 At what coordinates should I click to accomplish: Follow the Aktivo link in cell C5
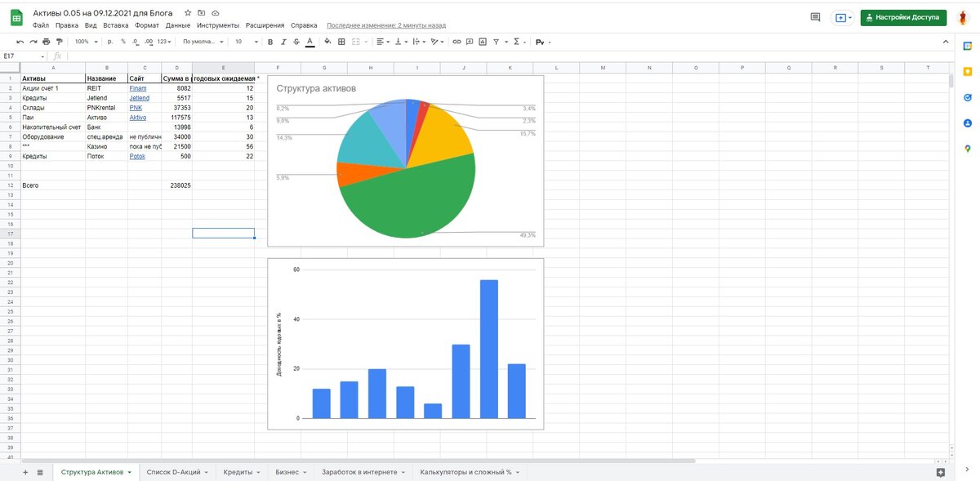click(138, 118)
